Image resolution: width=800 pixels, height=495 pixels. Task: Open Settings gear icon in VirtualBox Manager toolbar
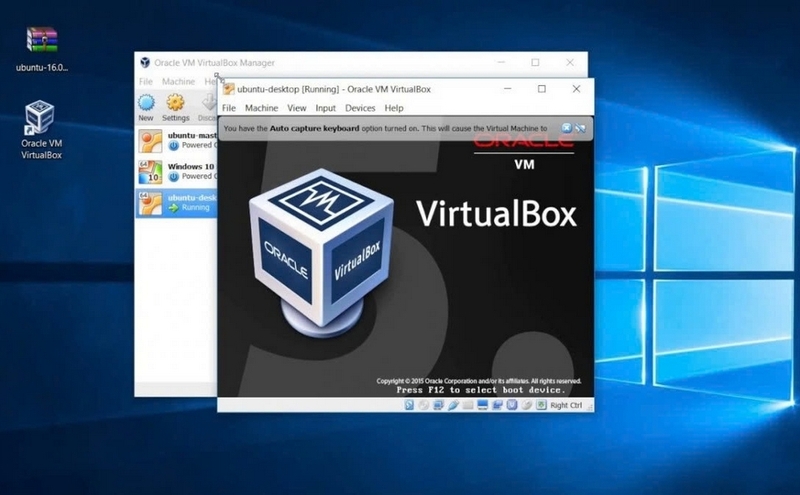click(x=175, y=103)
